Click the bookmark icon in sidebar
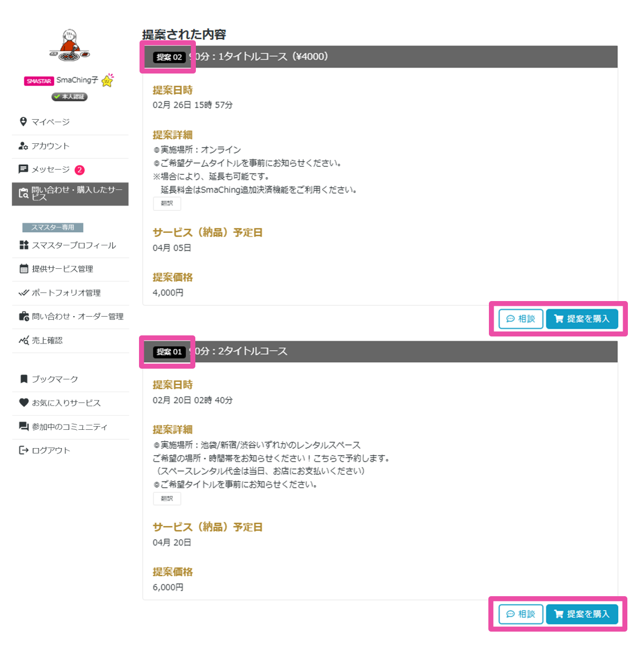Image resolution: width=644 pixels, height=652 pixels. (24, 379)
